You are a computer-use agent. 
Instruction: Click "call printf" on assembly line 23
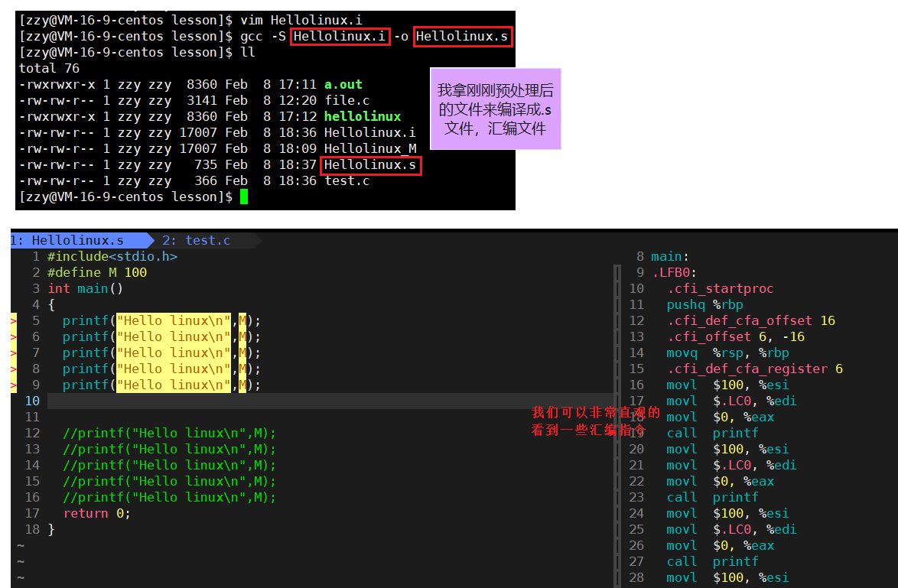(x=712, y=497)
